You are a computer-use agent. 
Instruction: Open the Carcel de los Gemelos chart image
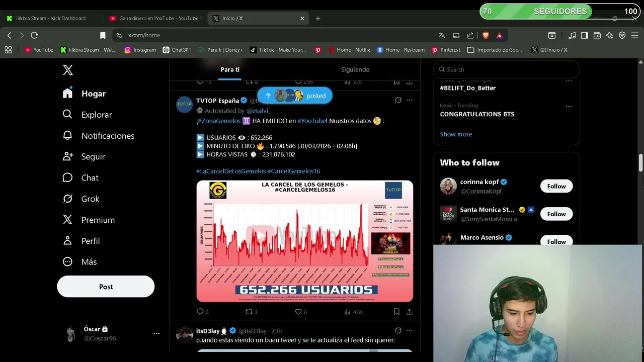(x=305, y=241)
